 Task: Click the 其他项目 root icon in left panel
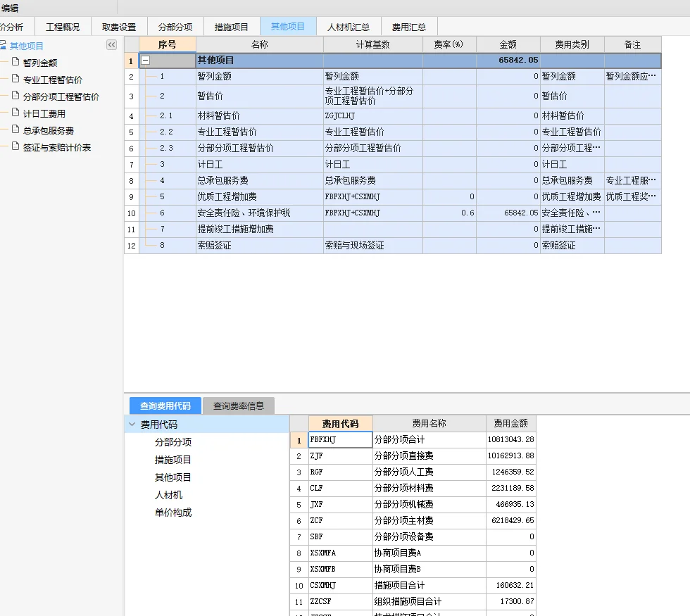click(x=6, y=44)
